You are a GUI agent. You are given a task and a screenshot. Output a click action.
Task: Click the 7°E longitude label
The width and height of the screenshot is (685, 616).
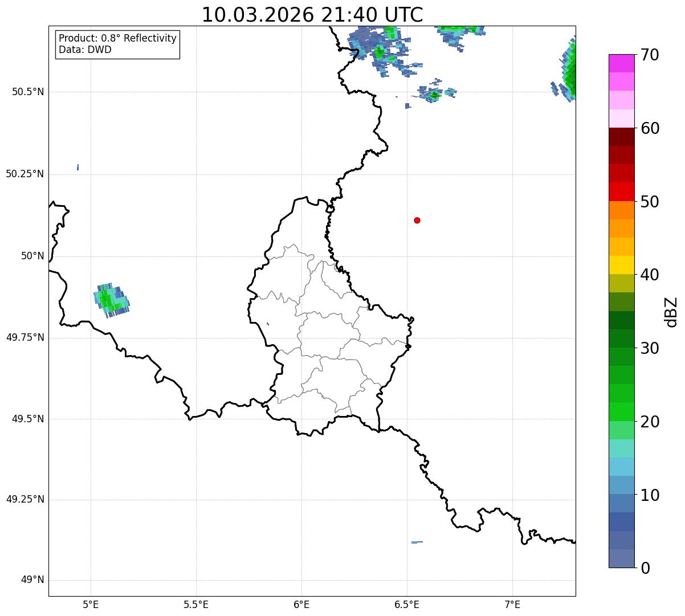point(512,604)
